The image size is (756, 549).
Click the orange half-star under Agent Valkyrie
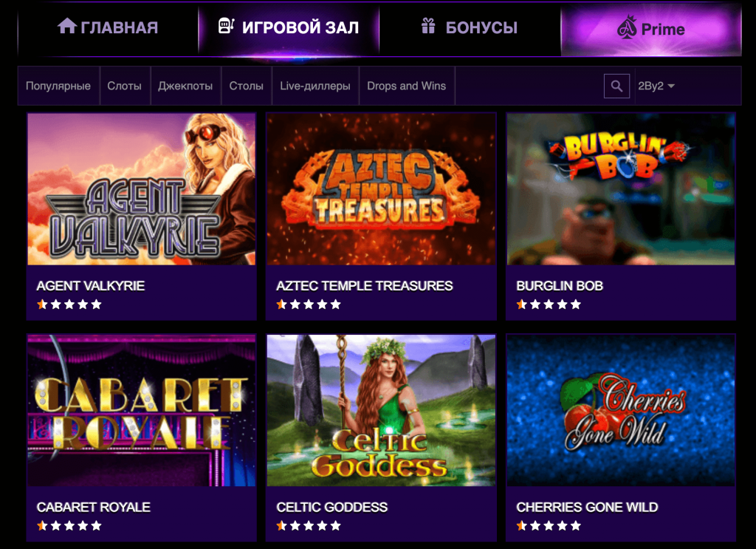(42, 304)
